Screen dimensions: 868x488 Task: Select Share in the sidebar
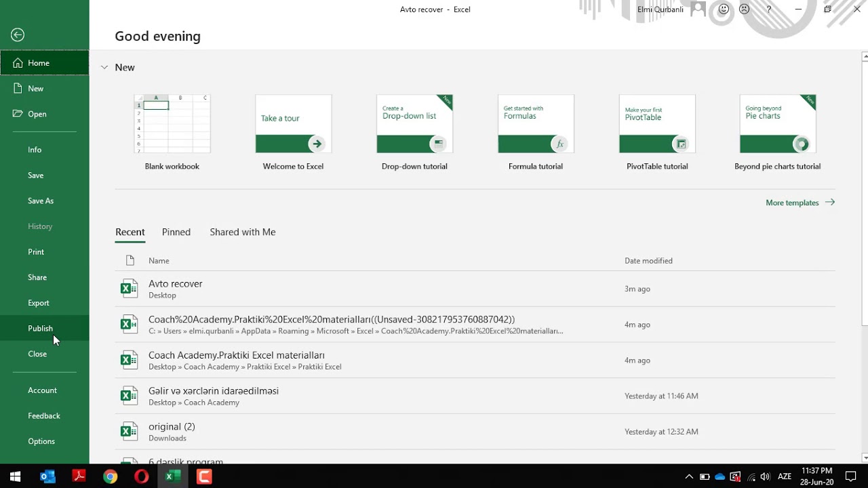coord(44,277)
